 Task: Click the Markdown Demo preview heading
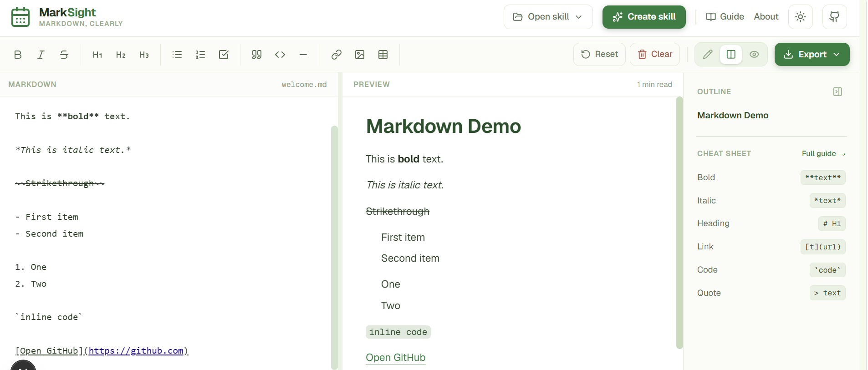(x=443, y=127)
